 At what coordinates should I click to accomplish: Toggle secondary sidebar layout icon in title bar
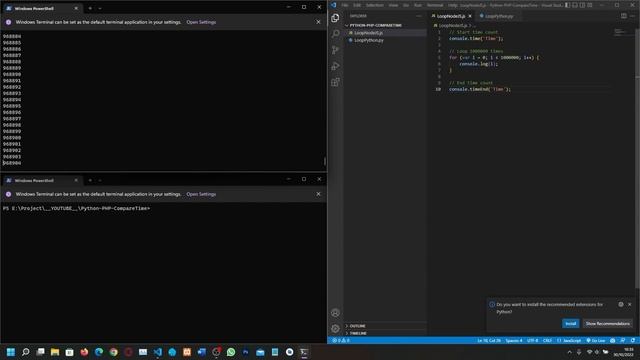pos(582,5)
